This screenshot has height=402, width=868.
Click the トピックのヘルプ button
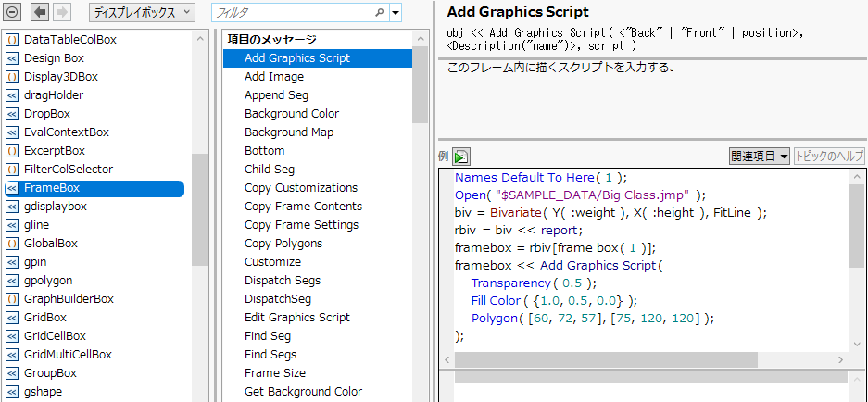point(828,157)
